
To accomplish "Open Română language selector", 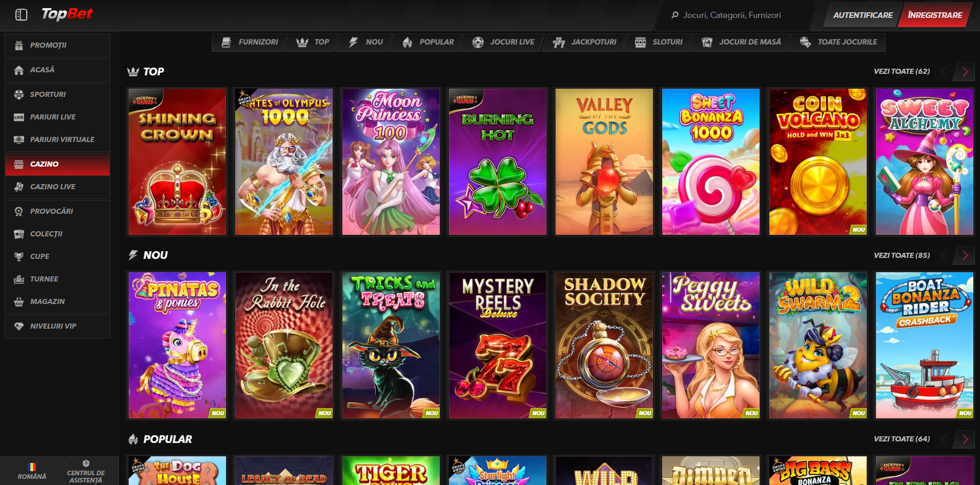I will [32, 471].
